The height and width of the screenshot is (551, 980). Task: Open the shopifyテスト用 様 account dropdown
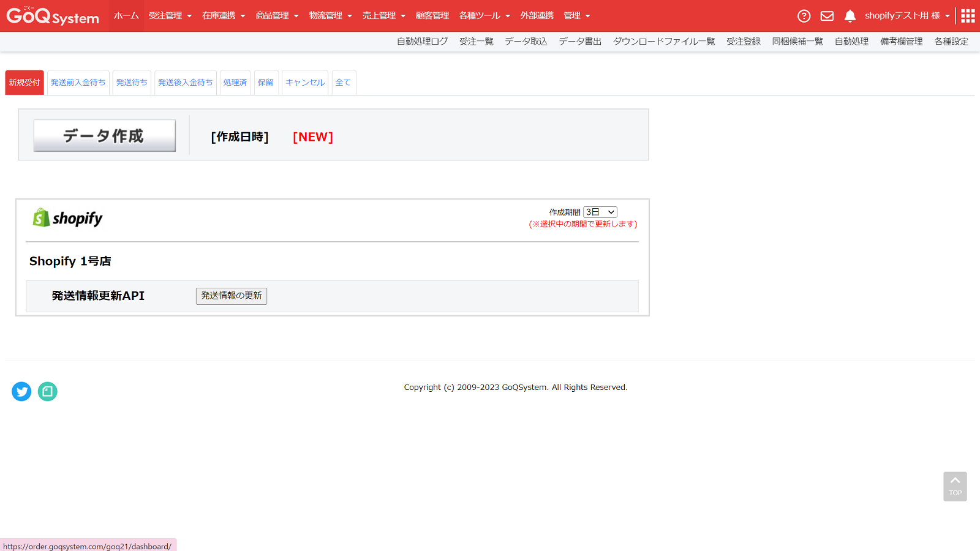point(907,16)
